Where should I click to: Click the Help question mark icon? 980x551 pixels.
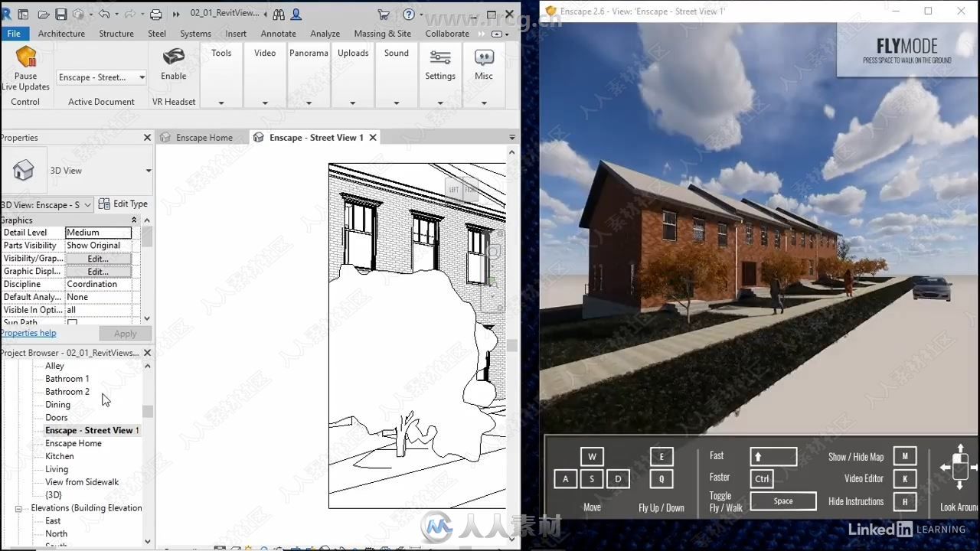[x=409, y=14]
